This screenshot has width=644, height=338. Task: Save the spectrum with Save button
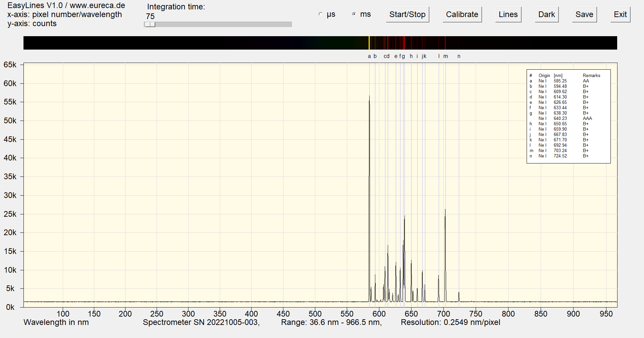(x=584, y=14)
